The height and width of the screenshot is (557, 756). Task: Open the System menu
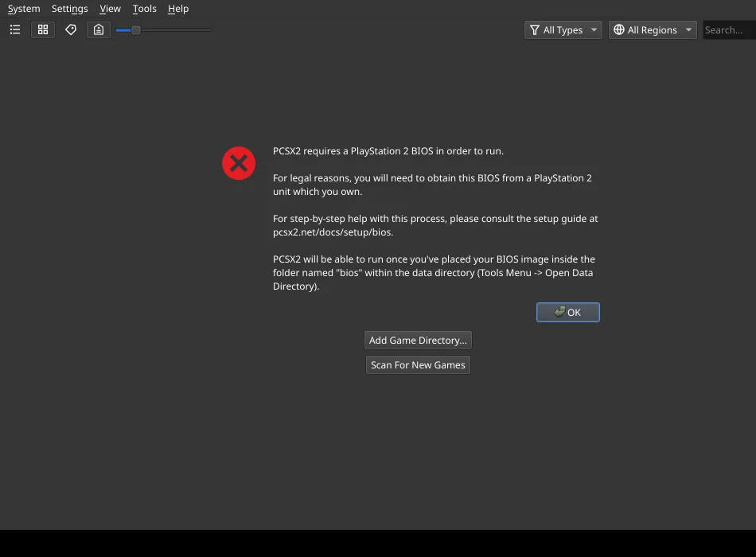[x=24, y=9]
